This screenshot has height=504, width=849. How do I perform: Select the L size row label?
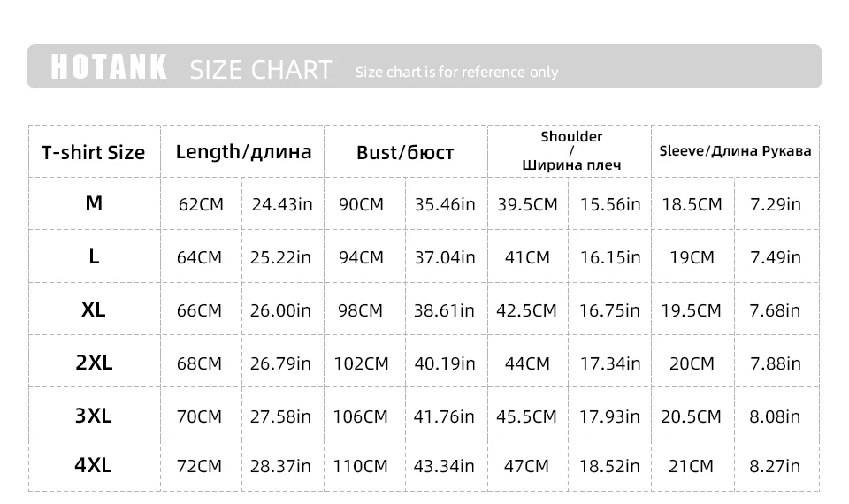tap(94, 256)
